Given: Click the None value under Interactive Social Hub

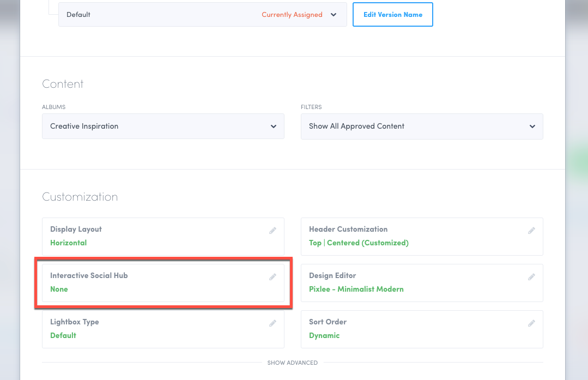Looking at the screenshot, I should tap(59, 289).
